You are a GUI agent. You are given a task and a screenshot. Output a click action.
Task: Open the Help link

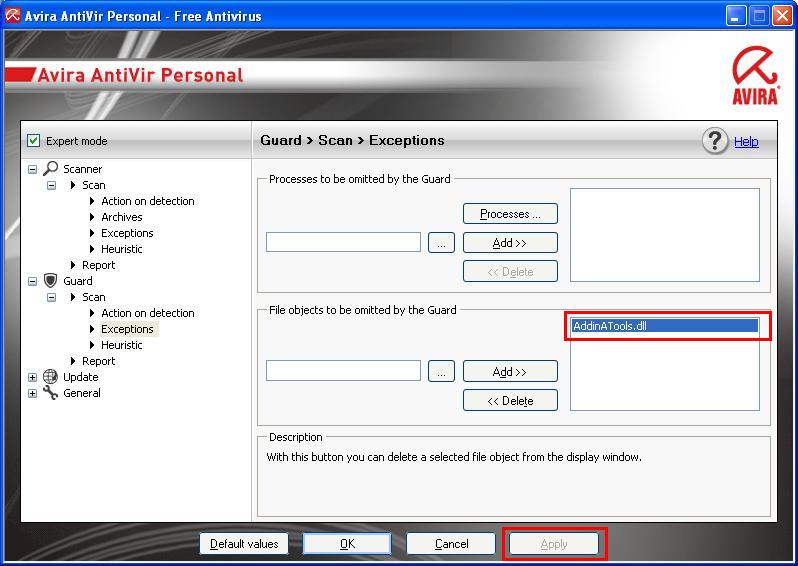746,142
